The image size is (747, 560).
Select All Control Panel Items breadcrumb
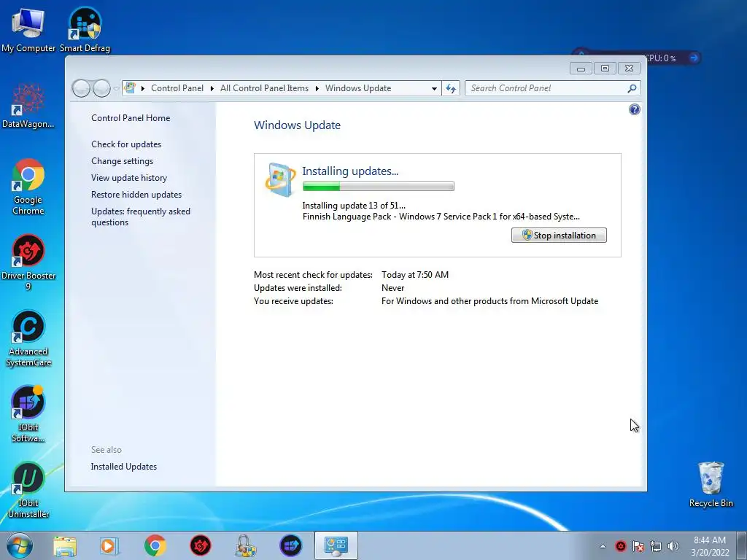click(x=264, y=88)
